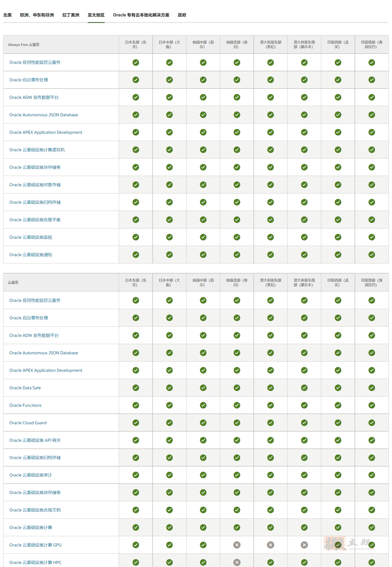Open Oracle 自治事务处理 link in Always Free table

click(28, 80)
